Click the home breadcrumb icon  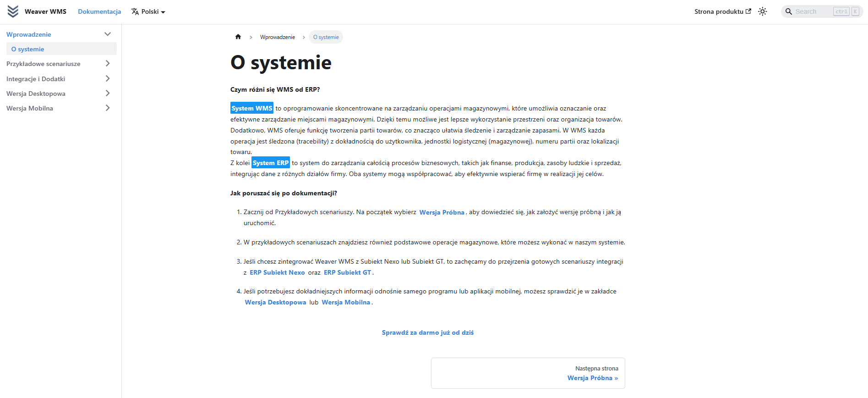[238, 37]
